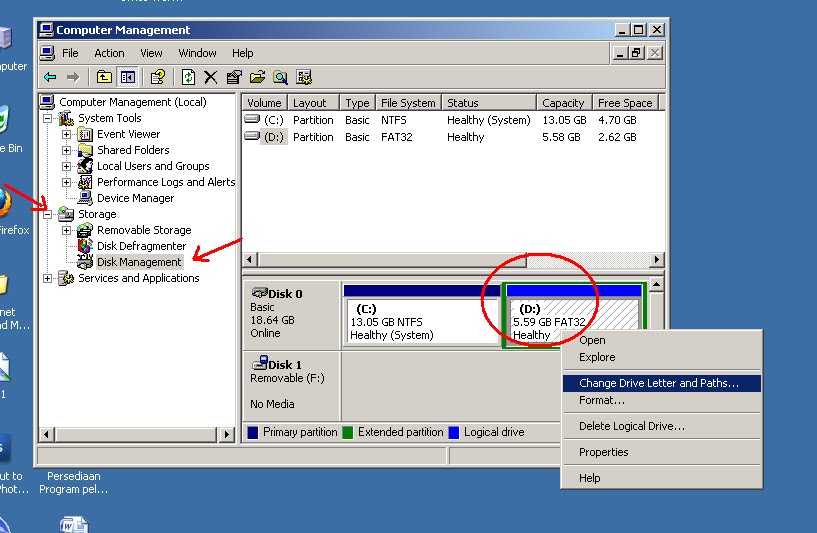
Task: Choose Change Drive Letter and Paths
Action: [x=662, y=383]
